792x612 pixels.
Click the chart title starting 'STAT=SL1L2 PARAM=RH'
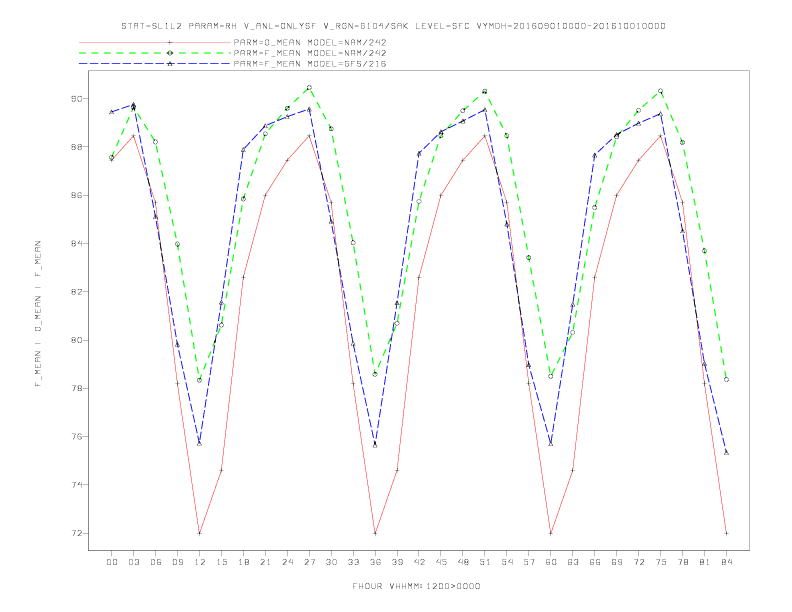pos(393,26)
